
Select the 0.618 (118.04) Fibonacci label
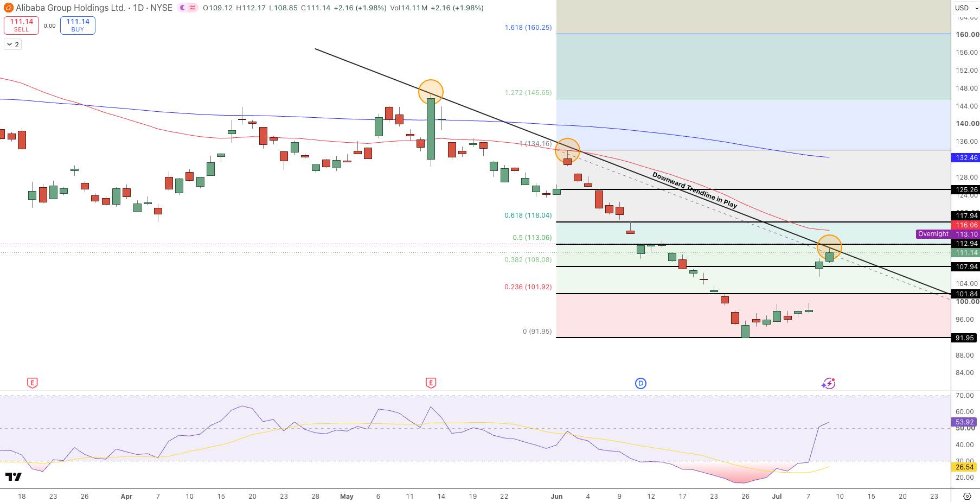(x=528, y=215)
